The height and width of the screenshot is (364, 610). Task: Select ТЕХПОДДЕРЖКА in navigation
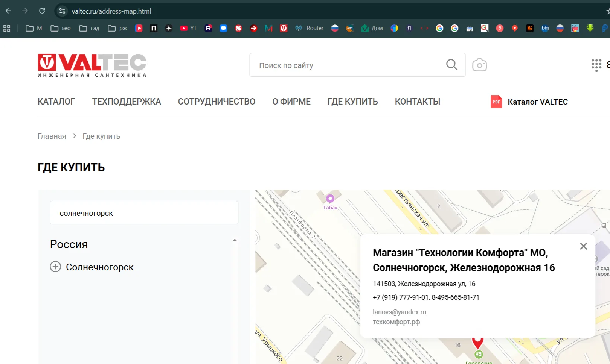(127, 102)
